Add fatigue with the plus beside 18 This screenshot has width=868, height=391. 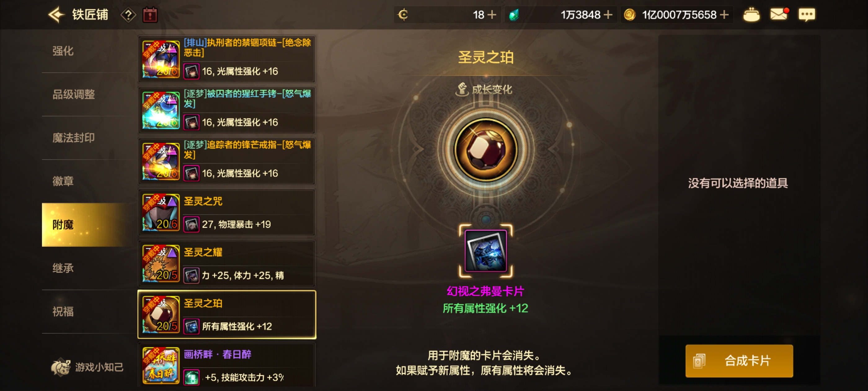point(492,15)
